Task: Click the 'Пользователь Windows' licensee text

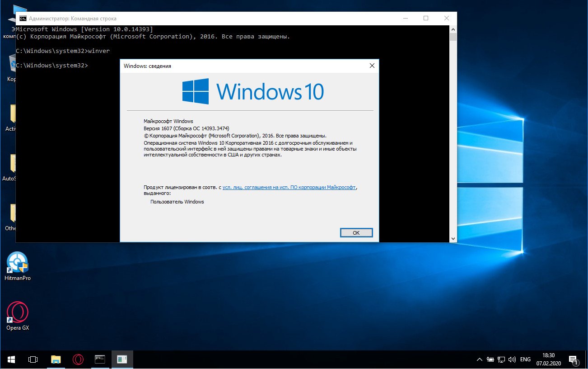Action: click(177, 202)
